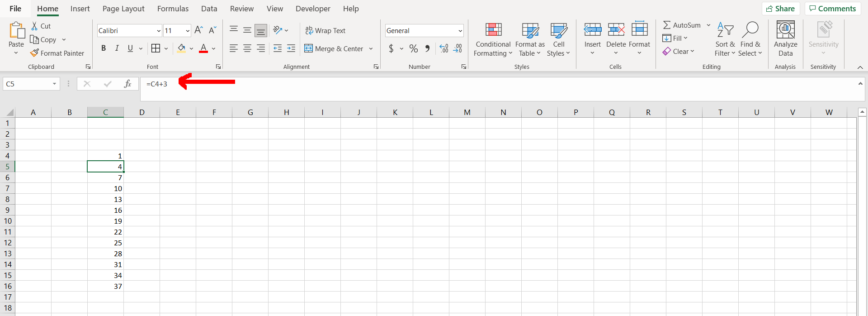
Task: Open the Page Layout tab
Action: (x=123, y=9)
